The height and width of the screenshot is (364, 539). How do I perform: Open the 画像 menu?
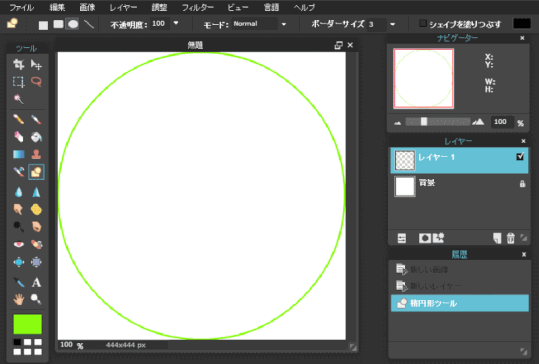coord(87,7)
